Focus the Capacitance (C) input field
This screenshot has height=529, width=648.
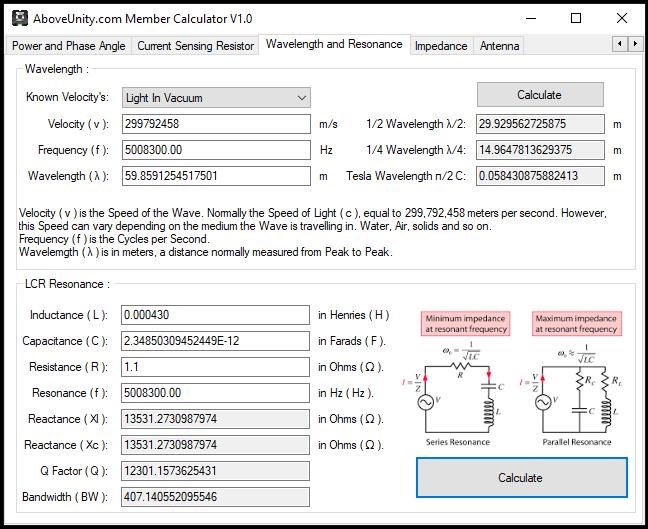[x=215, y=341]
